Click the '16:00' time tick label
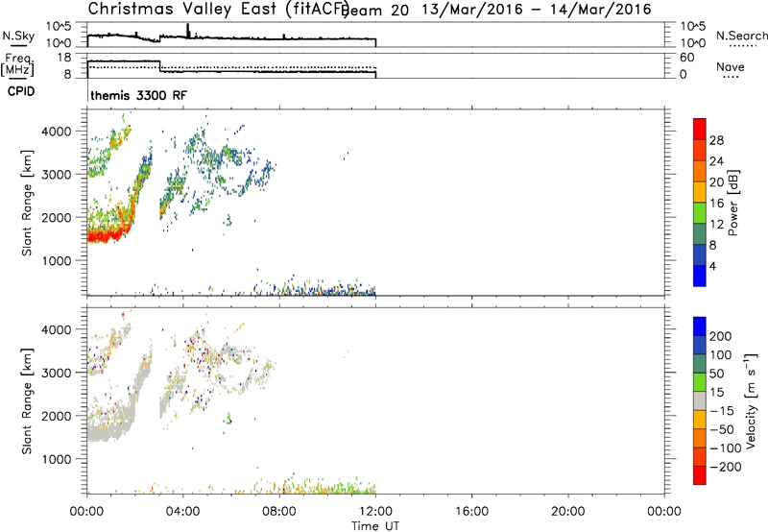This screenshot has height=532, width=768. click(471, 512)
